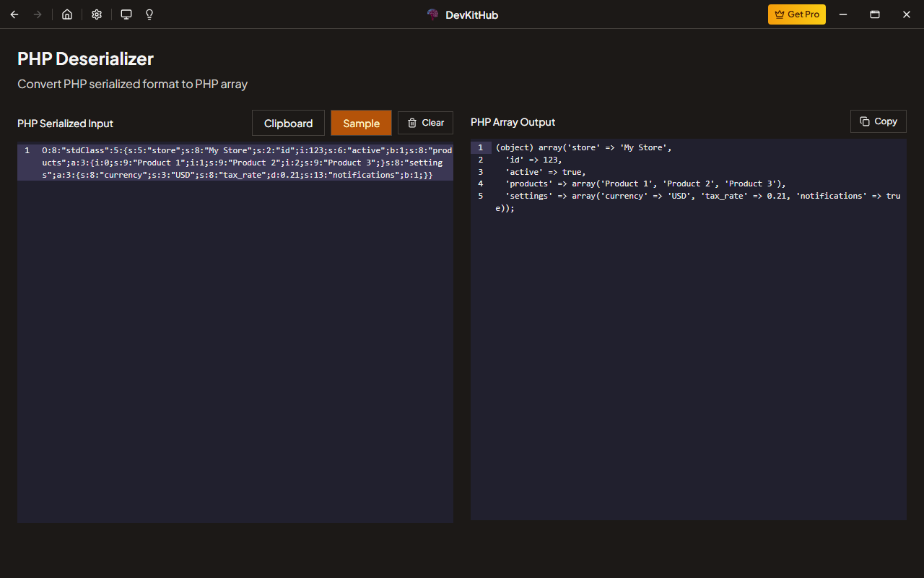
Task: Go back with the left arrow icon
Action: [14, 14]
